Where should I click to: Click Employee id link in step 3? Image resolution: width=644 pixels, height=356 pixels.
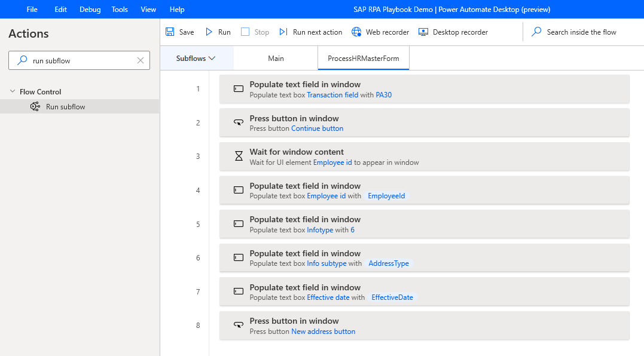tap(332, 162)
